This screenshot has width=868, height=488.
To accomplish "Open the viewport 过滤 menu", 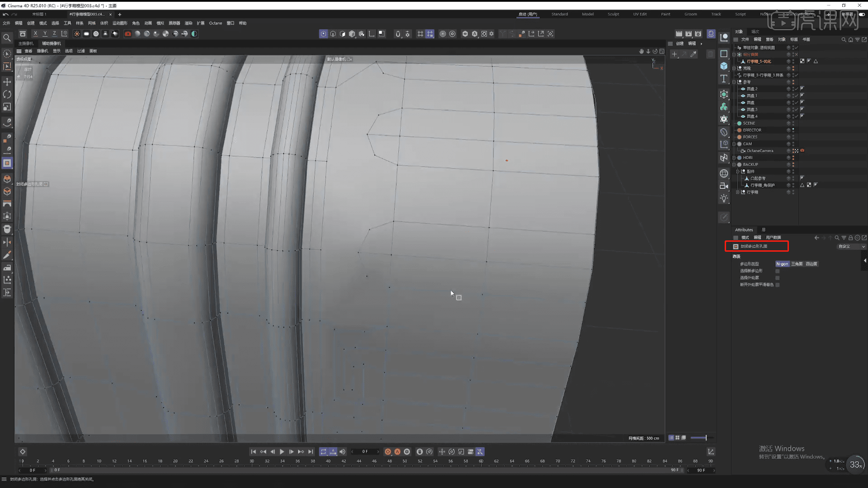I will click(x=81, y=51).
